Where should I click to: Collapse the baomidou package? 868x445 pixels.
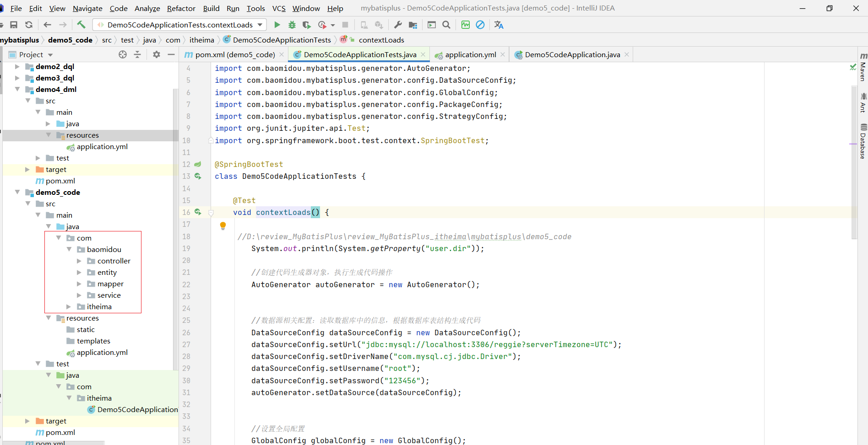click(x=69, y=249)
